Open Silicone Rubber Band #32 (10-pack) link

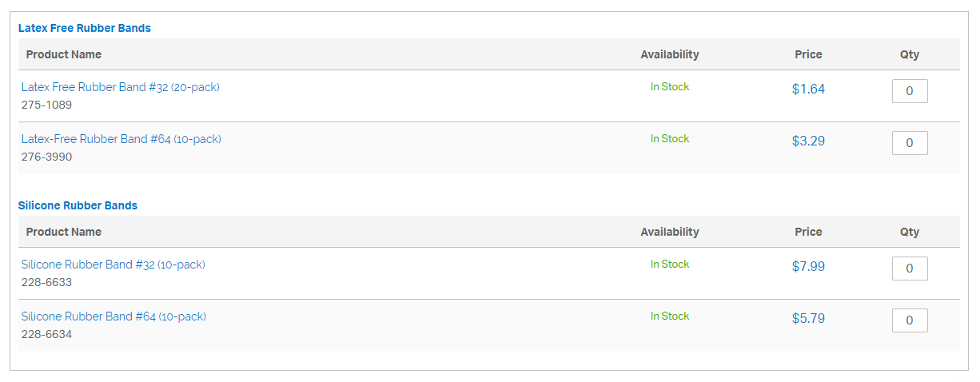114,265
